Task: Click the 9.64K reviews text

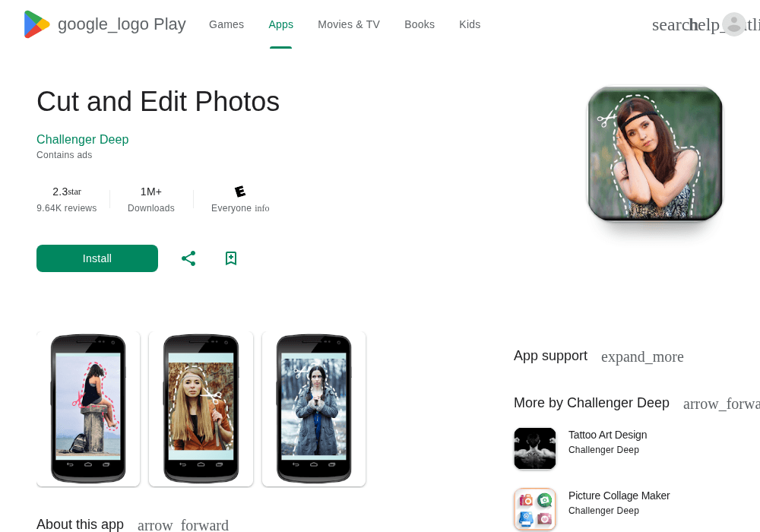Action: coord(66,208)
